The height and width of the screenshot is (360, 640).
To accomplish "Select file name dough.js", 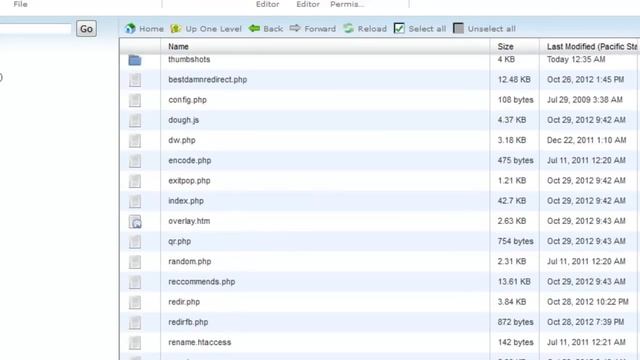I will (184, 120).
